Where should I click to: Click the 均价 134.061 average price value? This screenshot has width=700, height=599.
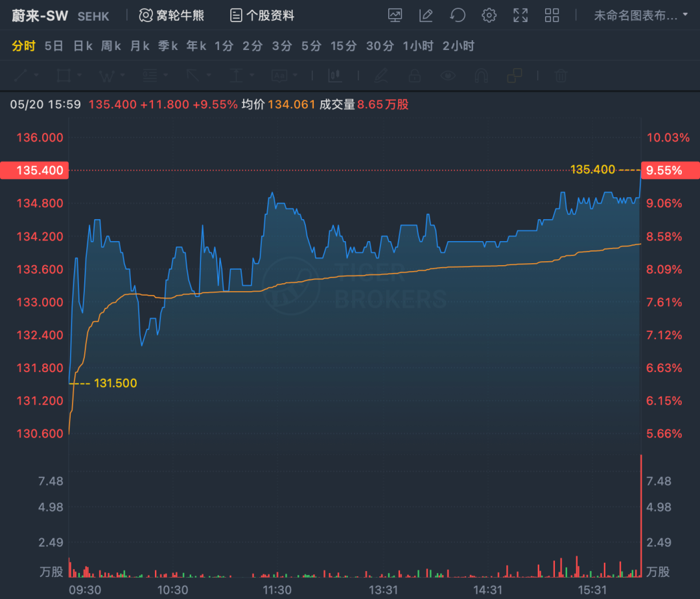[x=291, y=104]
